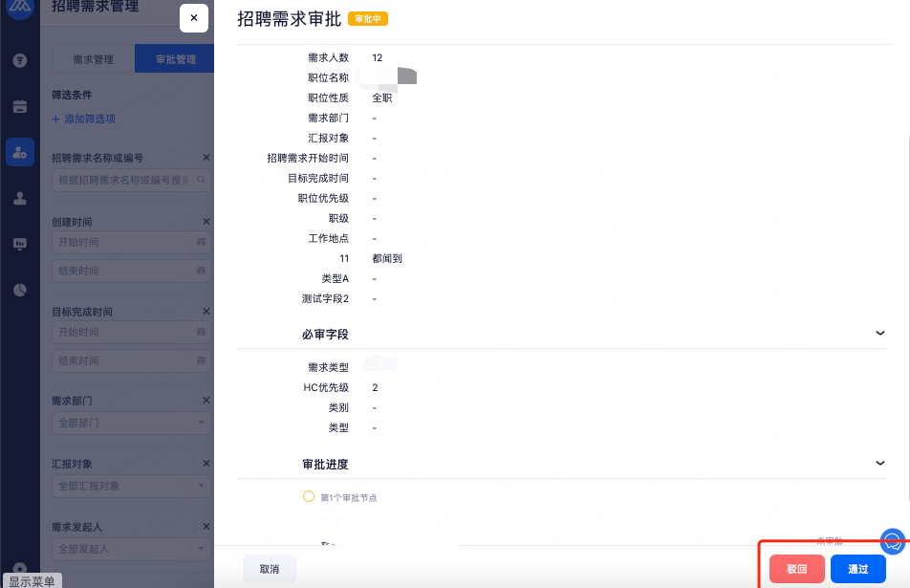This screenshot has width=910, height=588.
Task: Click the 招聘需求名称或编号 search field
Action: (x=124, y=179)
